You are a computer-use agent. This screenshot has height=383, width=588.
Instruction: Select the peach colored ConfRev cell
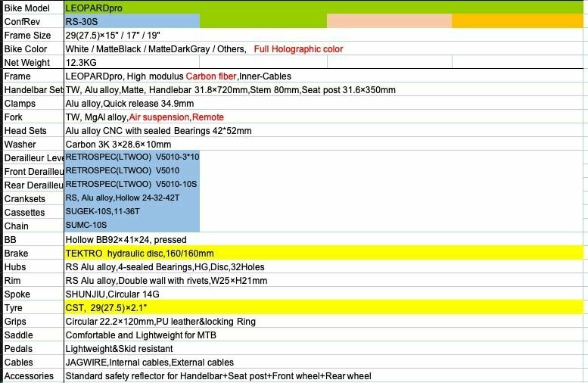(x=390, y=21)
